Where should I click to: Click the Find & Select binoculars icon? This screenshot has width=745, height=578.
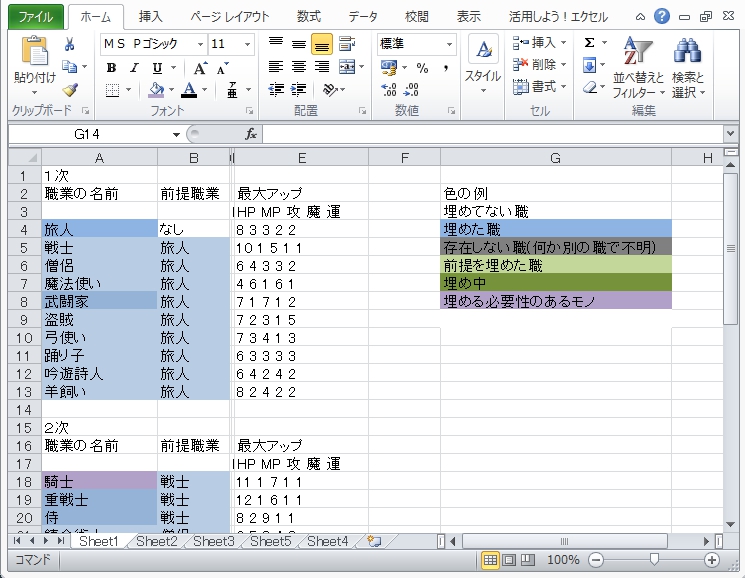click(x=687, y=52)
